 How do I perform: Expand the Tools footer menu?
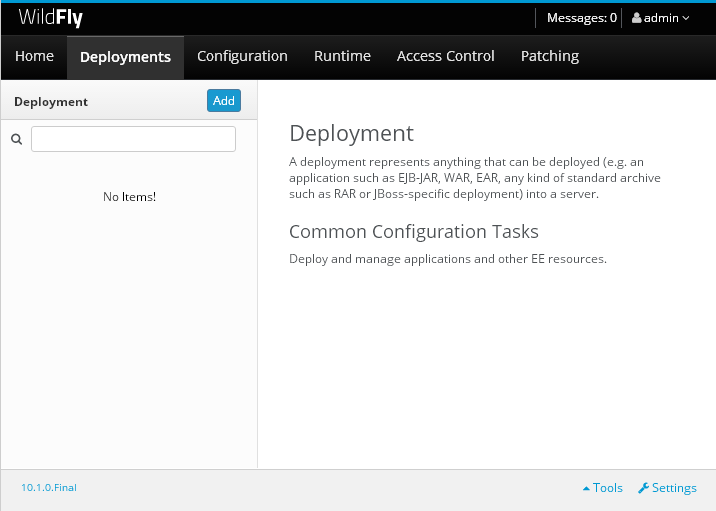[603, 488]
